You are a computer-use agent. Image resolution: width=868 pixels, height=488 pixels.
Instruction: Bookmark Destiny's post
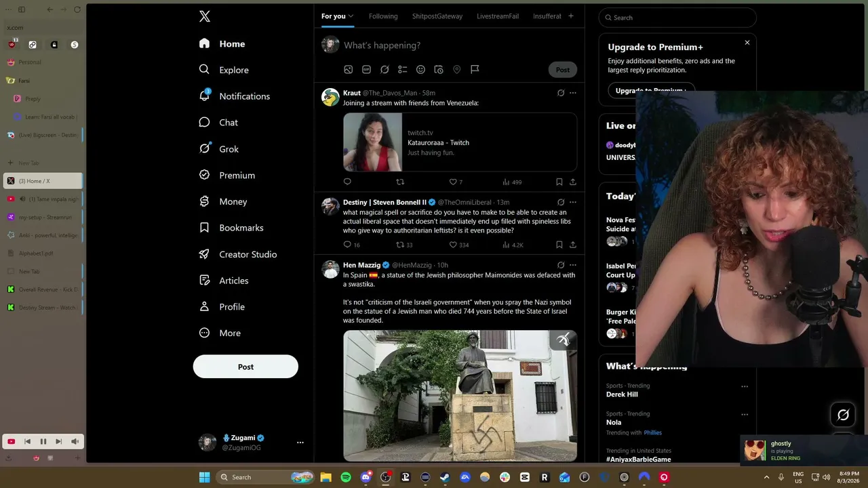pyautogui.click(x=559, y=245)
